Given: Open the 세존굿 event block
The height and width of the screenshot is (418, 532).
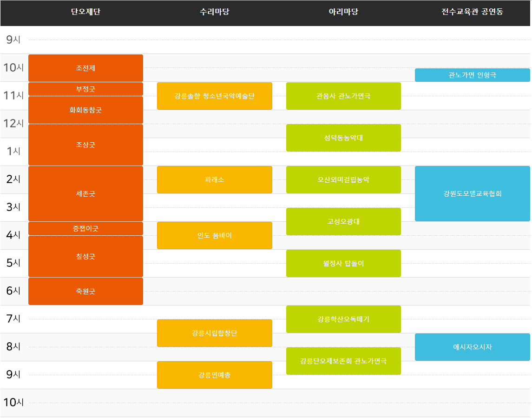Looking at the screenshot, I should click(85, 193).
